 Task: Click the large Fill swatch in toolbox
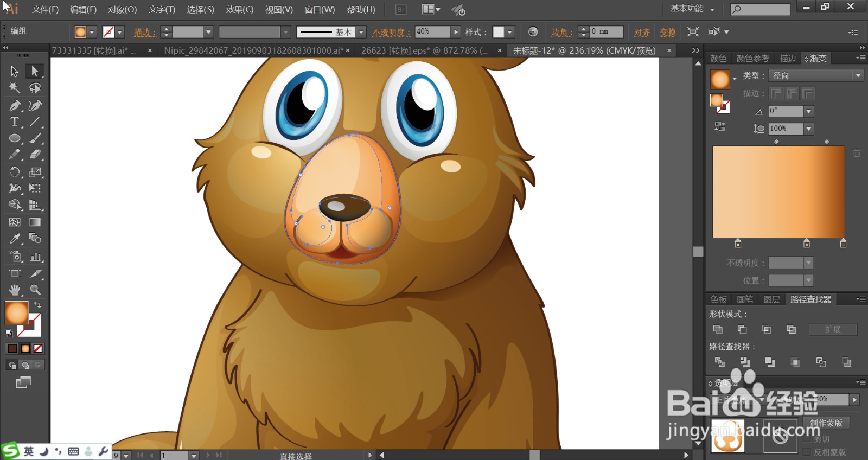point(16,313)
